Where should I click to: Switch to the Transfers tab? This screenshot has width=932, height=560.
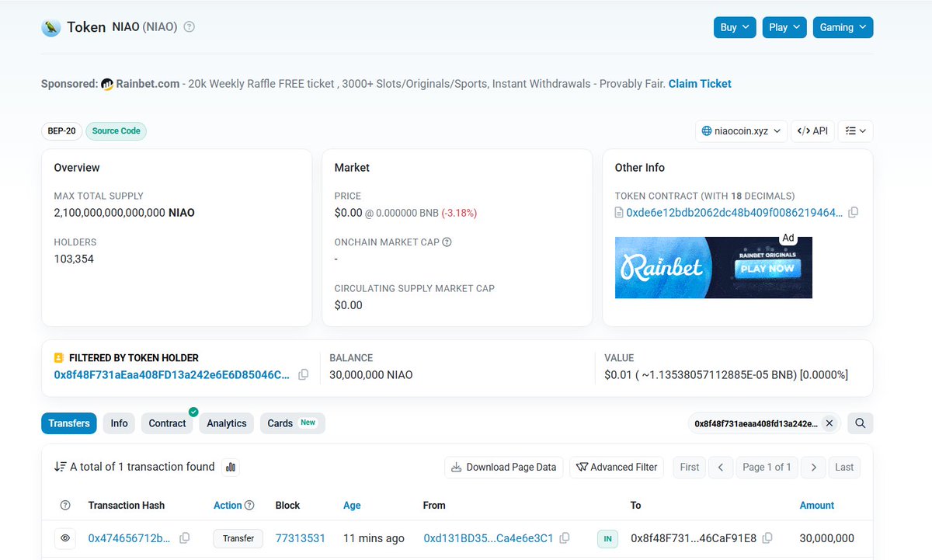(69, 423)
